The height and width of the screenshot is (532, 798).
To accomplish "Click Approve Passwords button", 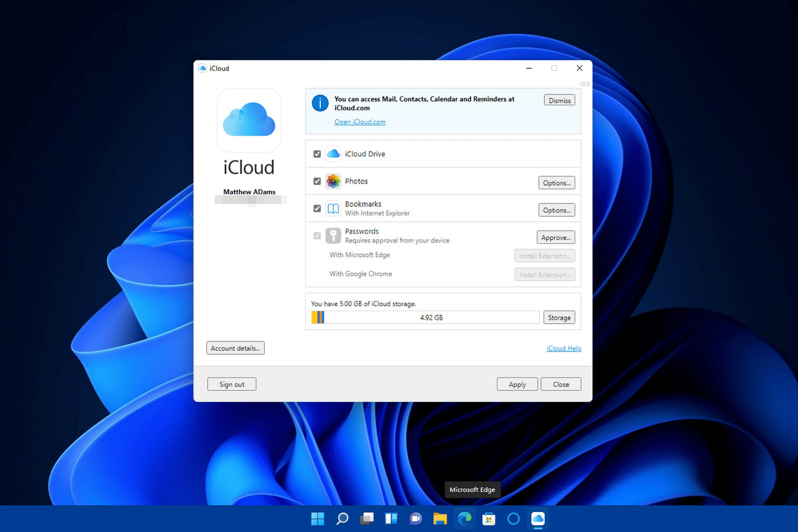I will click(554, 237).
